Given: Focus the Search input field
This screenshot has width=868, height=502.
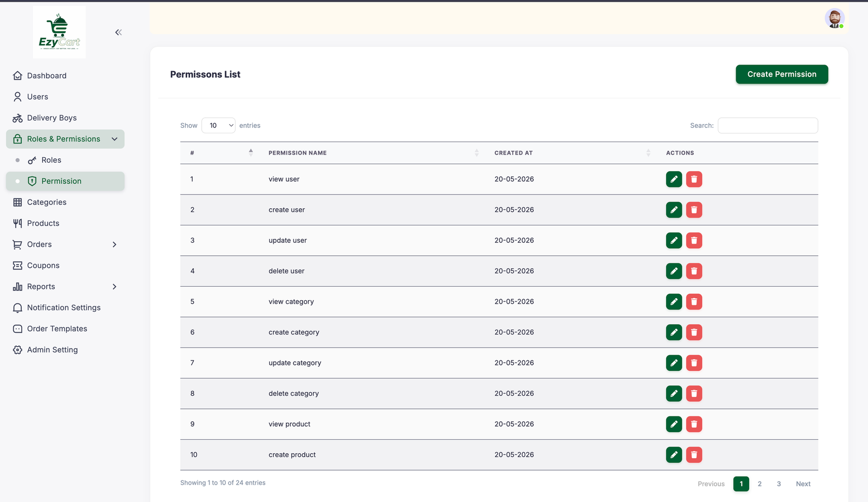Looking at the screenshot, I should (x=768, y=125).
